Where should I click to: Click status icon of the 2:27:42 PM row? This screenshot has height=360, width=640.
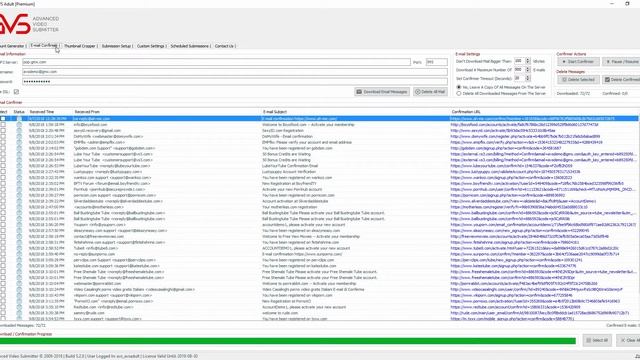pos(19,172)
